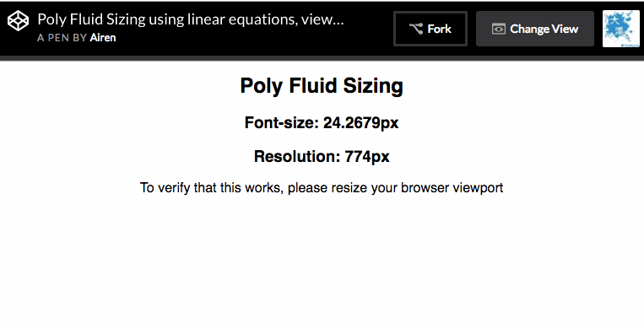Viewport: 644px width, 323px height.
Task: Open the Change View menu
Action: coord(535,29)
